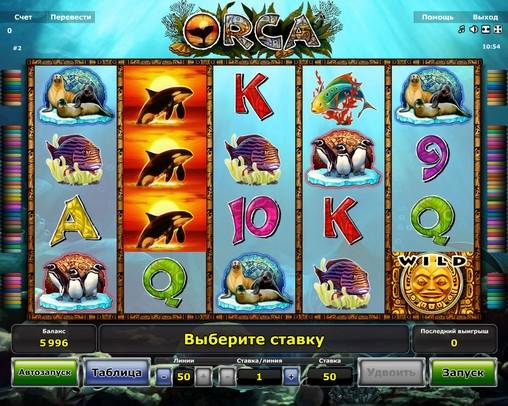
Task: Enter fullscreen with the four-arrows icon
Action: [498, 29]
